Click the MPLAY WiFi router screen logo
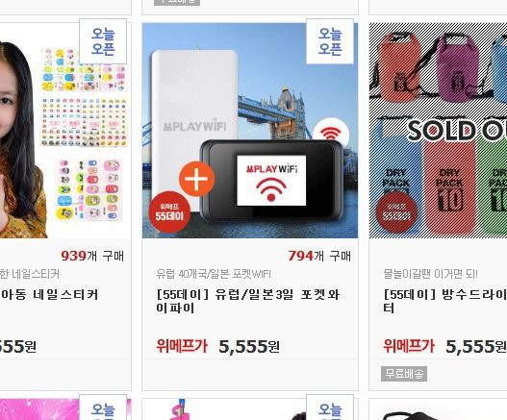507x420 pixels. coord(271,181)
